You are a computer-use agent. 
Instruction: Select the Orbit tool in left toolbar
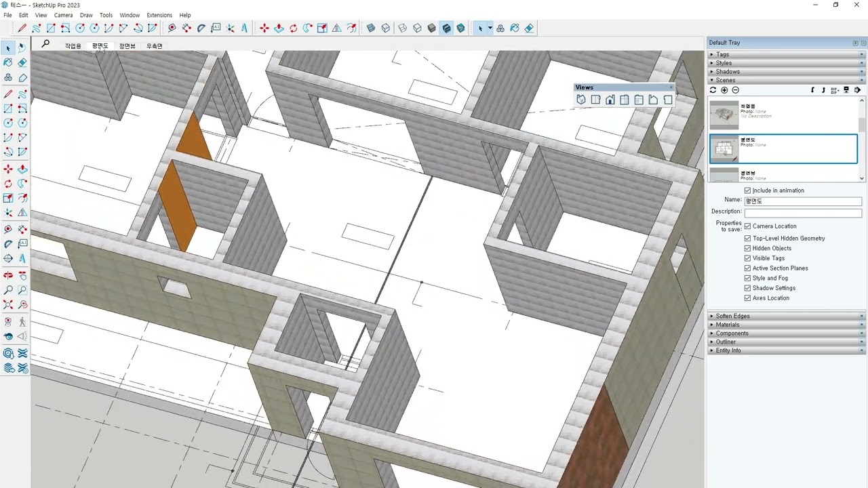coord(8,274)
